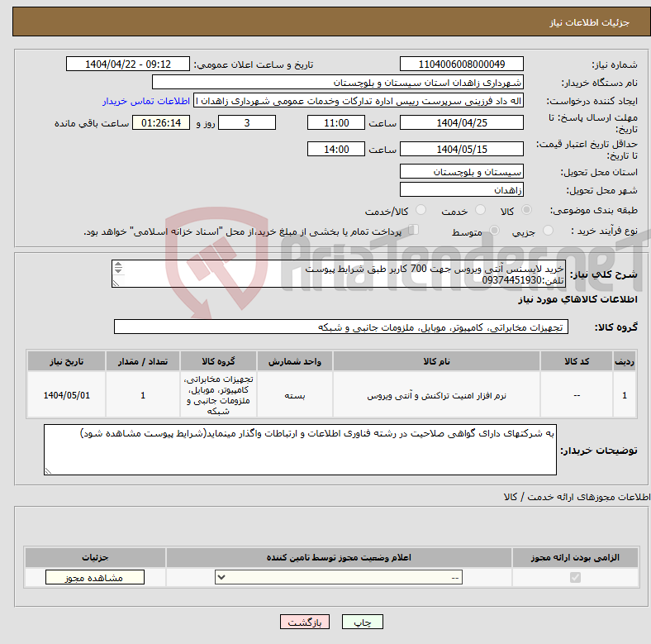Viewport: 651px width, 644px height.
Task: Click the الزامی بودن ارائه مجوز header
Action: pyautogui.click(x=575, y=557)
